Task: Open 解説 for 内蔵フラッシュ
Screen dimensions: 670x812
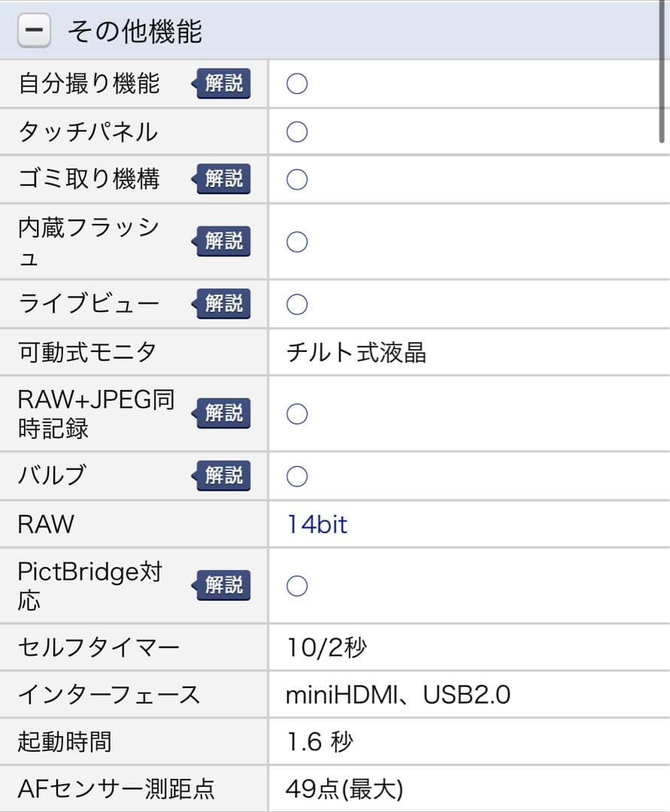Action: click(x=222, y=241)
